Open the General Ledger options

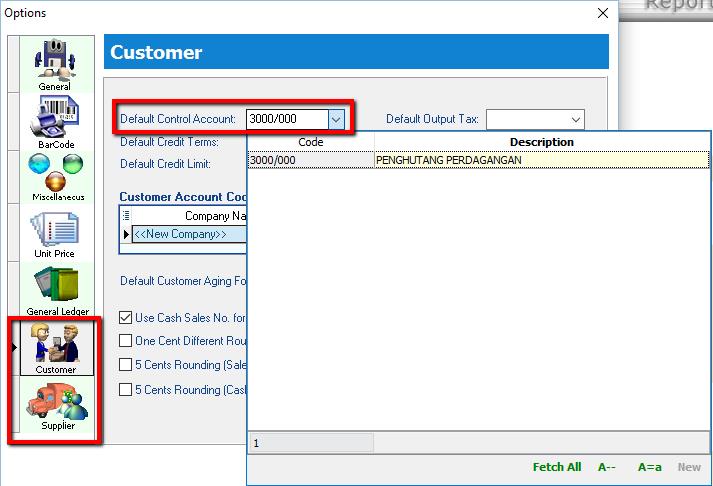coord(57,290)
